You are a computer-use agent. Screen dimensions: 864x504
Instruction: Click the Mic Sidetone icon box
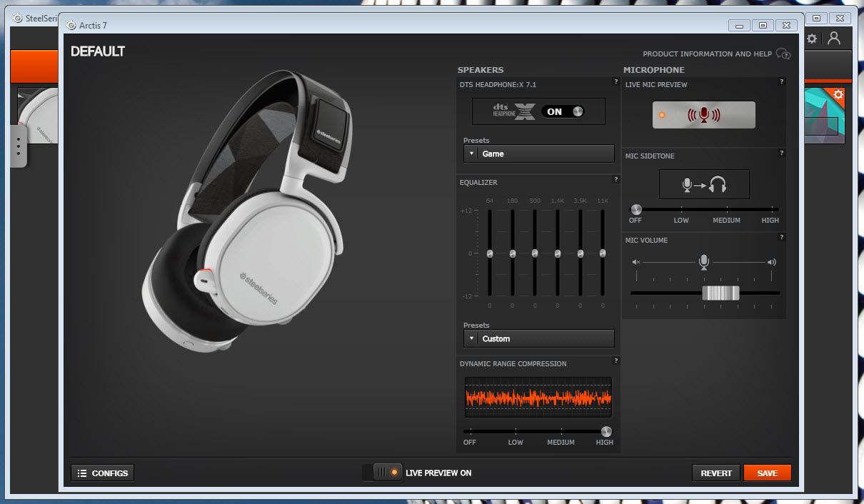(704, 184)
